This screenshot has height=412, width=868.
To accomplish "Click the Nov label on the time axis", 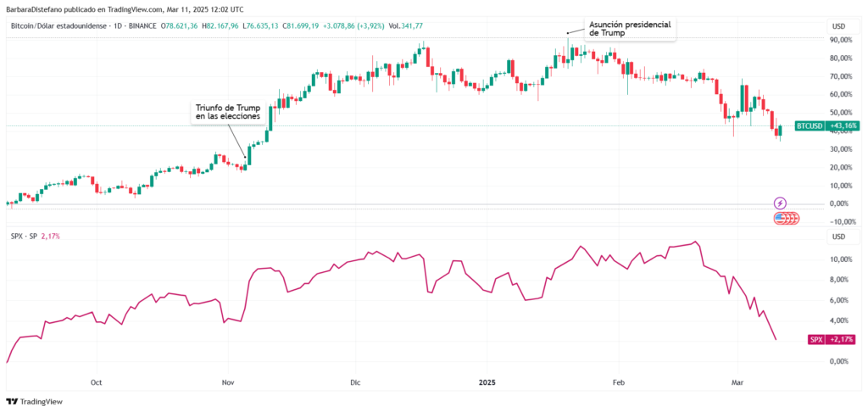I will 227,382.
